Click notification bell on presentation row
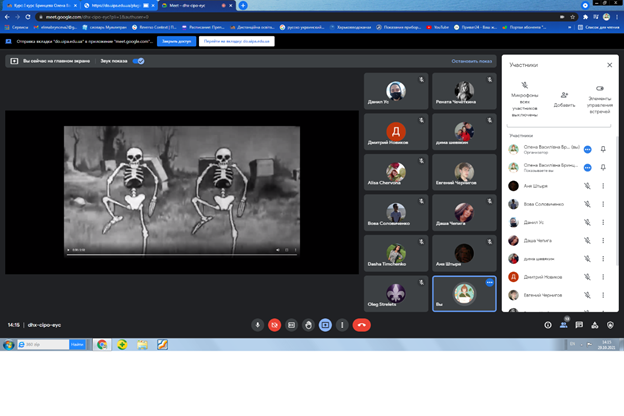The width and height of the screenshot is (624, 416). (603, 168)
